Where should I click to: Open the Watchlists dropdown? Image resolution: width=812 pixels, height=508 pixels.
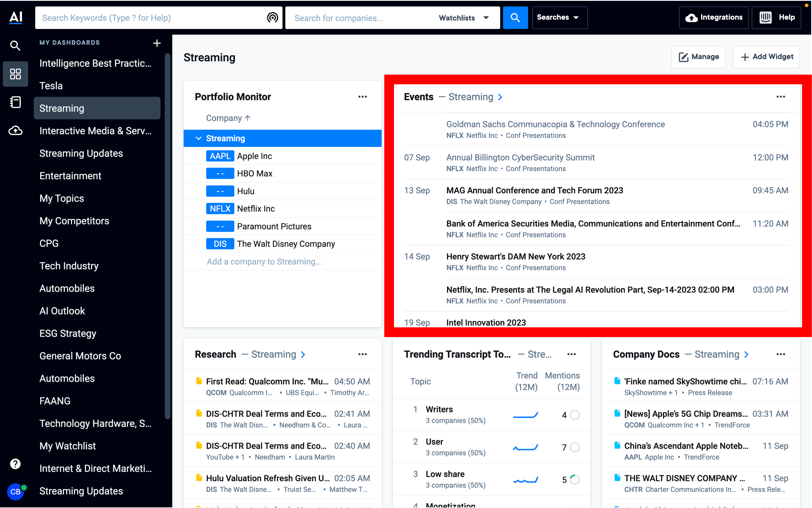click(464, 18)
